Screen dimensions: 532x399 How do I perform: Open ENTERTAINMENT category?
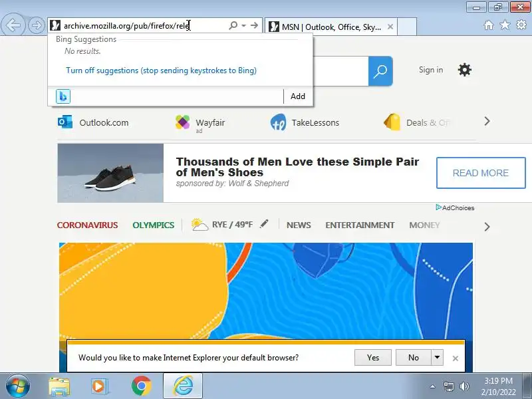pos(360,225)
